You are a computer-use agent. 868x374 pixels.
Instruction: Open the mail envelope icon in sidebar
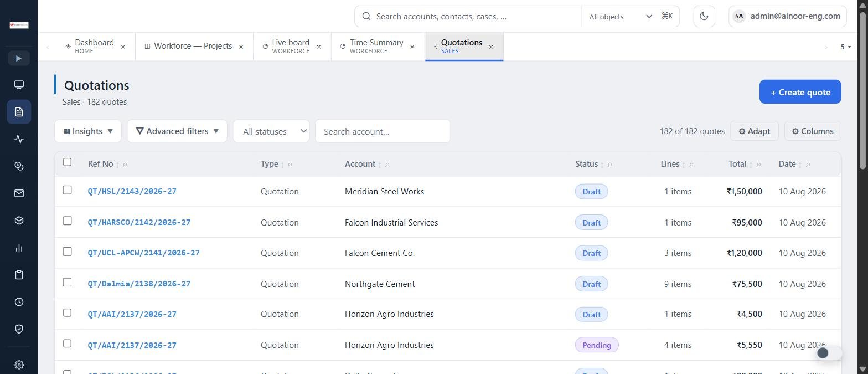point(19,193)
